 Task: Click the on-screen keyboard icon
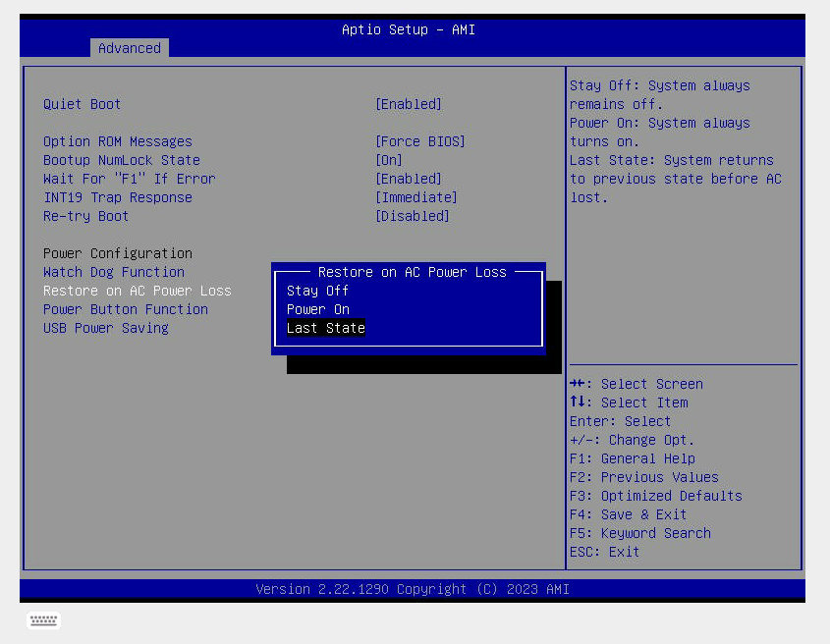(43, 620)
